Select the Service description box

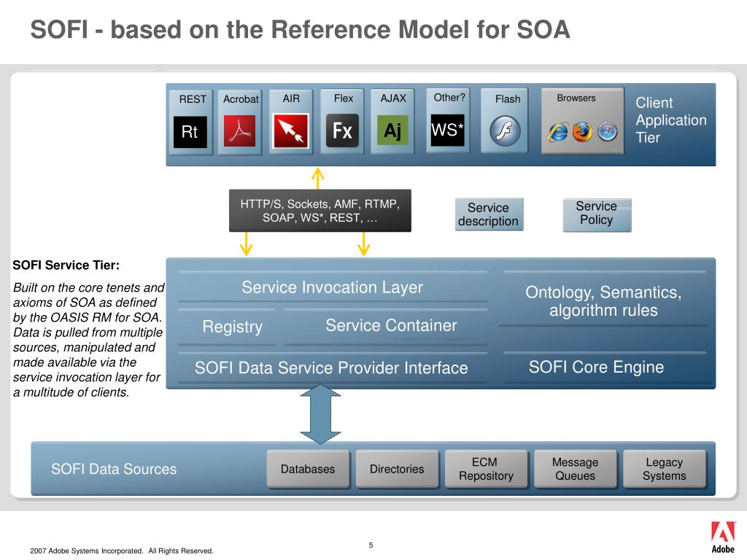click(x=489, y=214)
